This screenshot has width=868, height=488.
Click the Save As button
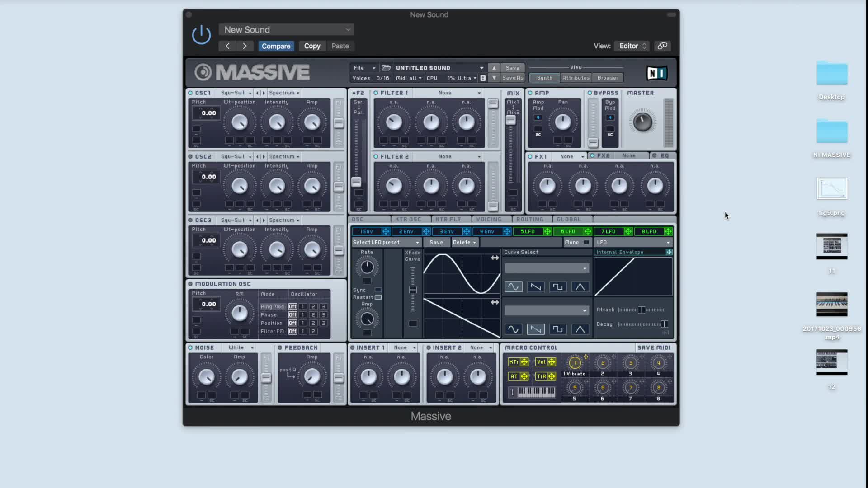click(x=512, y=78)
